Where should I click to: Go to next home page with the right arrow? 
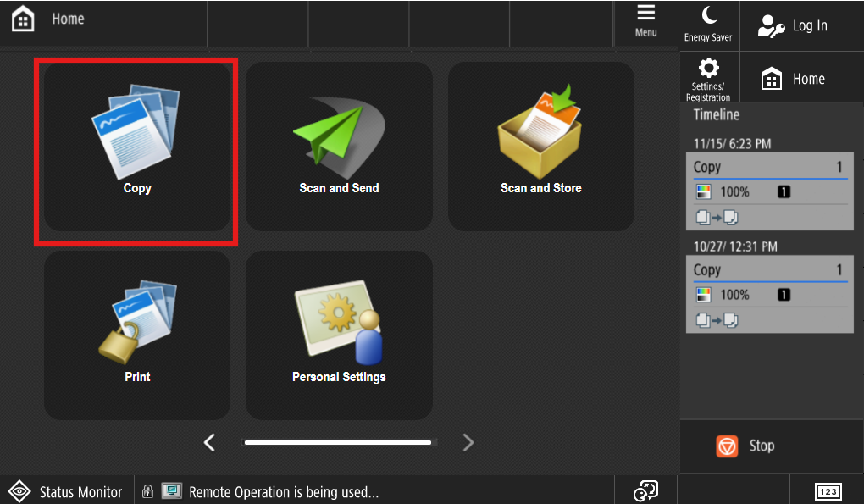click(468, 442)
